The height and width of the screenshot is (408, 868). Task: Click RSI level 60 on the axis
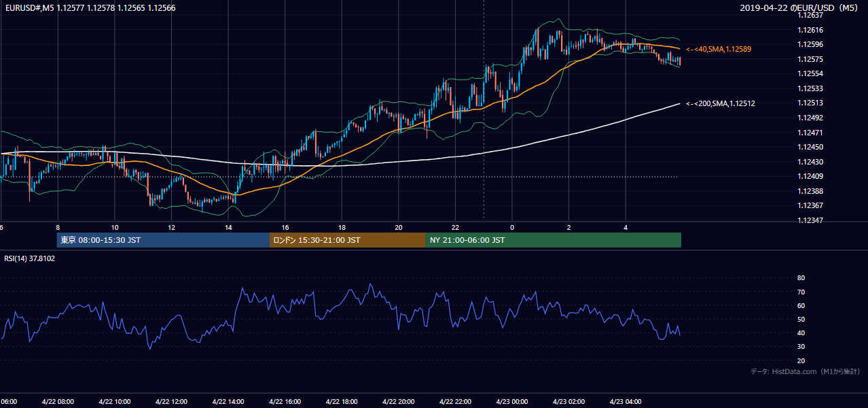click(x=801, y=305)
